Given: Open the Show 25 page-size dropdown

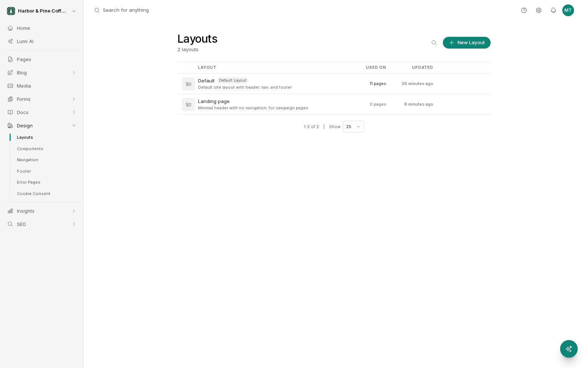Looking at the screenshot, I should coord(354,127).
